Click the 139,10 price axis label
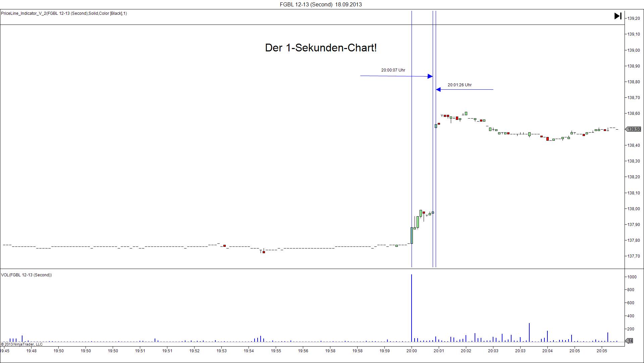 pos(634,34)
